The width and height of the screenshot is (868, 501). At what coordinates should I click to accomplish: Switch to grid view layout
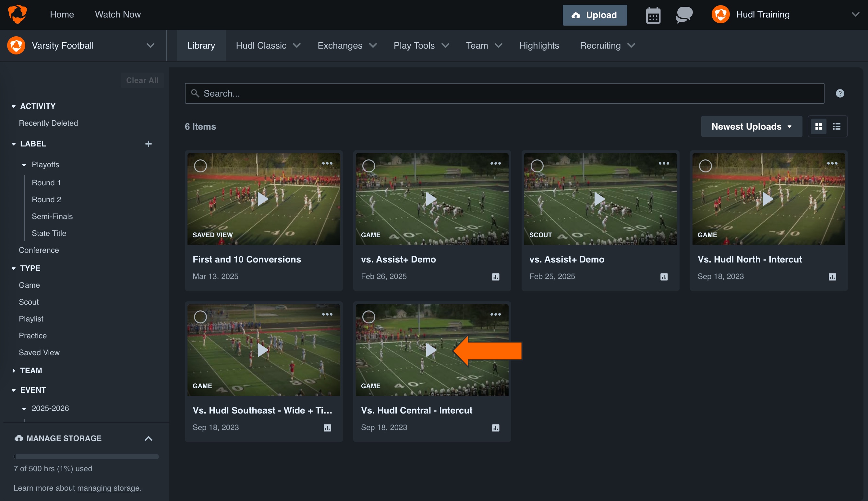point(818,126)
